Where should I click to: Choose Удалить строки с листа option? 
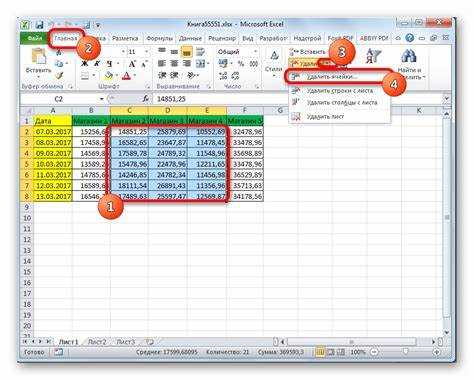click(339, 91)
